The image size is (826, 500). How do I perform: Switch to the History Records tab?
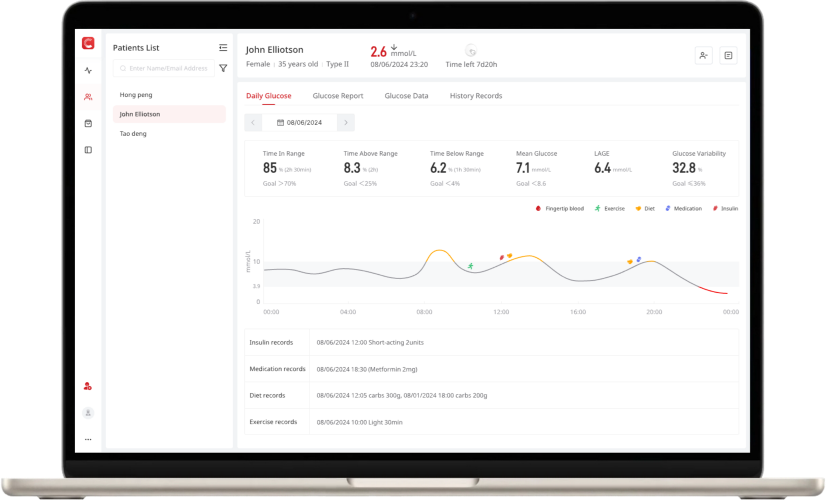pos(476,96)
